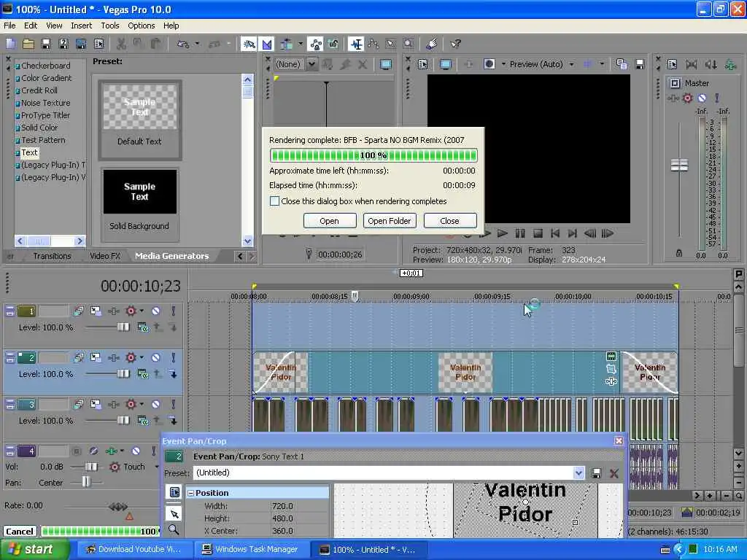Click the preview Pause button
The height and width of the screenshot is (560, 747).
(x=519, y=233)
